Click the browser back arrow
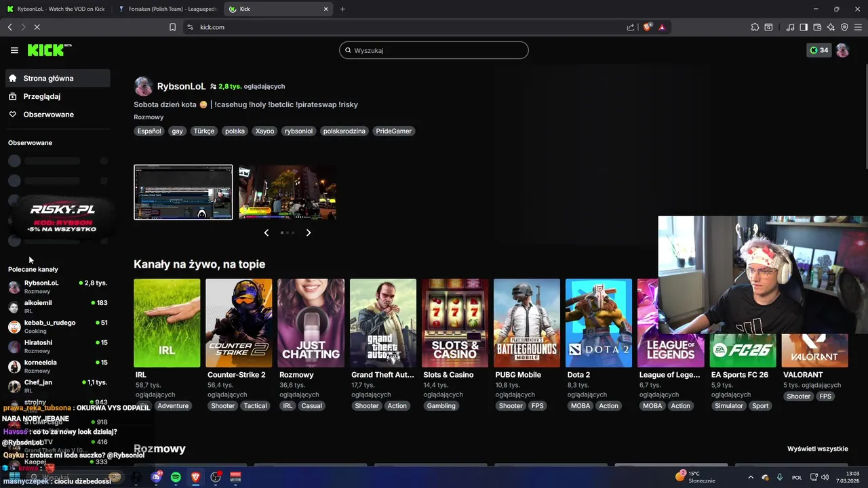Viewport: 868px width, 488px height. pos(10,27)
